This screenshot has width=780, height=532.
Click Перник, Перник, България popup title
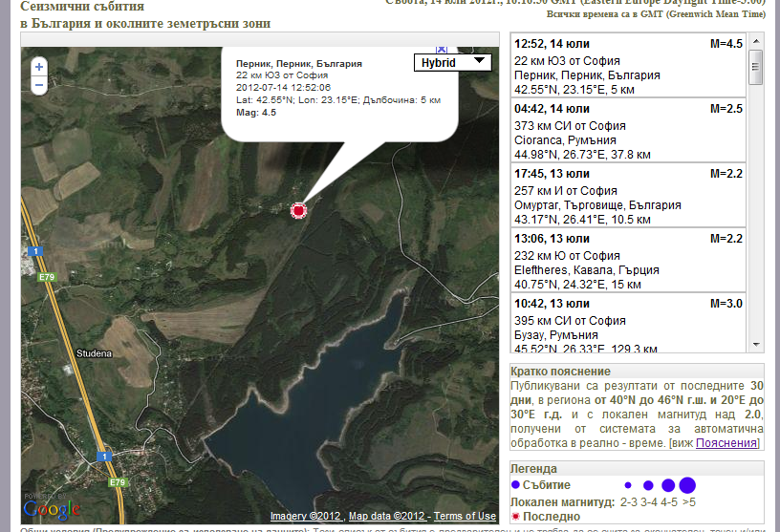coord(299,64)
